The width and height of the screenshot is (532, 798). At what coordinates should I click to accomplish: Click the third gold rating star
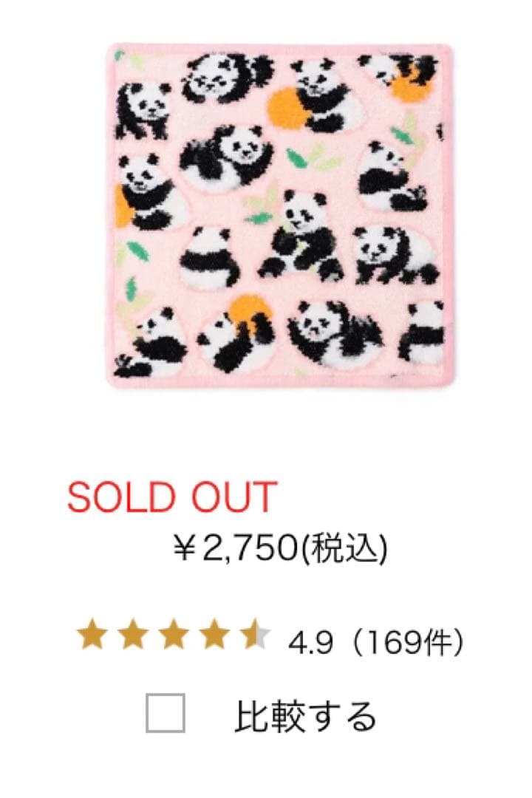[x=174, y=634]
